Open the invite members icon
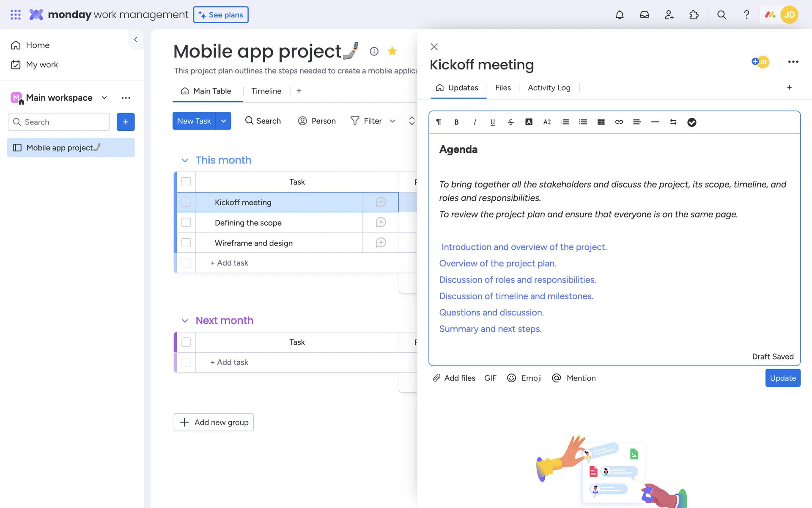 (x=669, y=15)
